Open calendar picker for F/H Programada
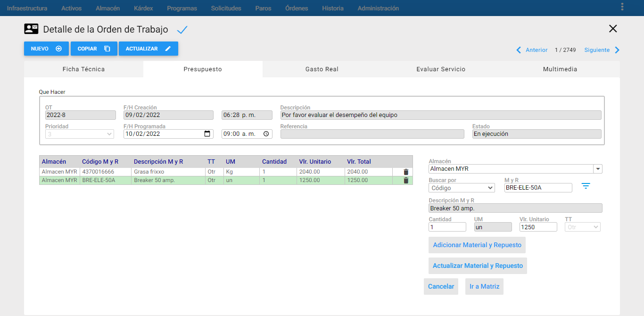 (x=207, y=134)
